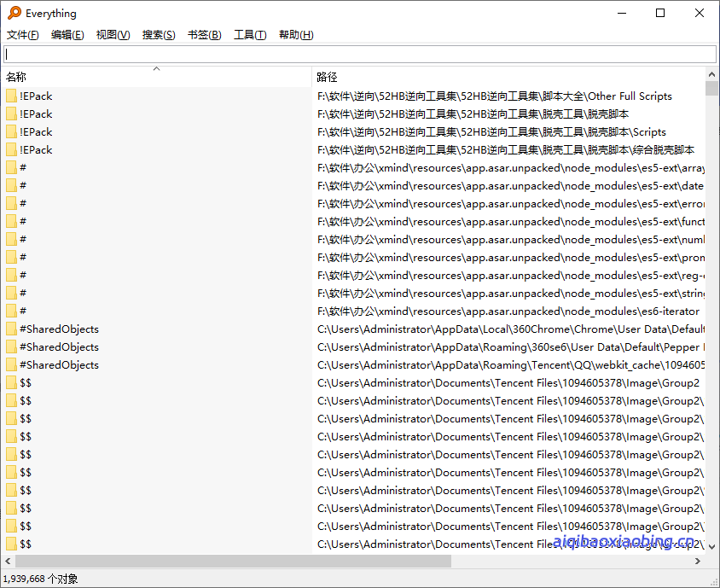This screenshot has height=588, width=720.
Task: Select $$ name with path ending Image\Group2
Action: (x=26, y=382)
